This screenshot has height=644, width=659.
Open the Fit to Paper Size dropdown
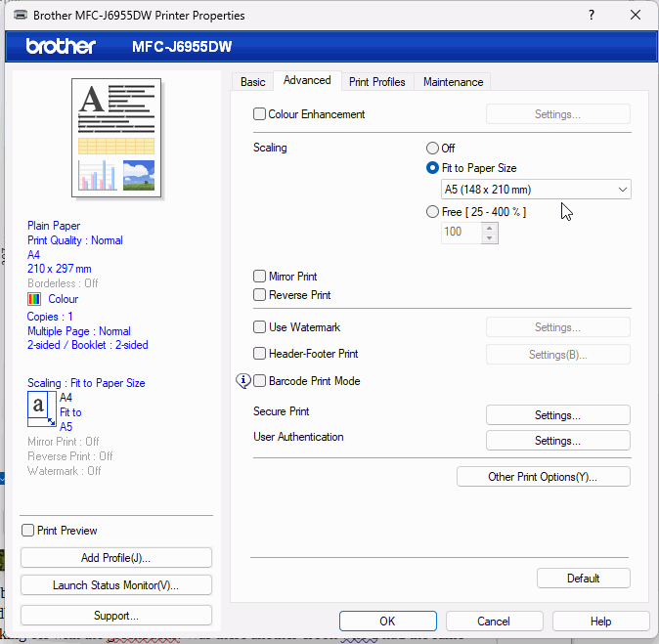pos(537,190)
